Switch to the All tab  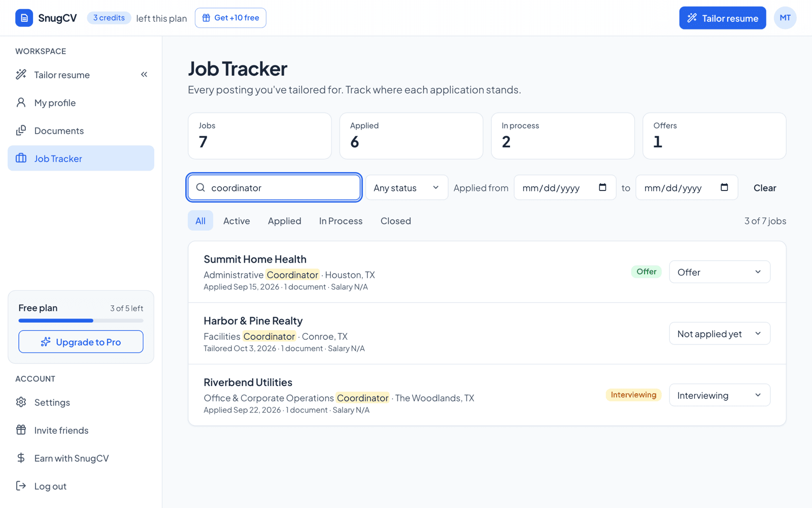[x=200, y=220]
